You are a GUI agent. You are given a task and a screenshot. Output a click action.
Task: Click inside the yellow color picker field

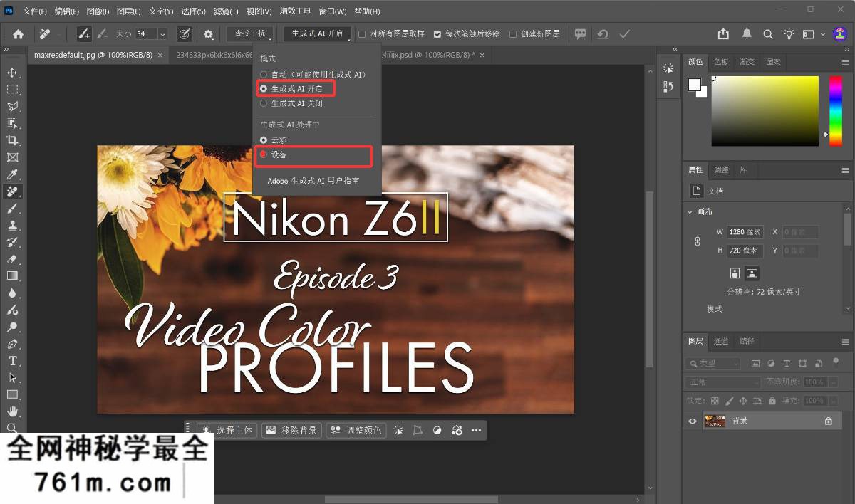(765, 111)
